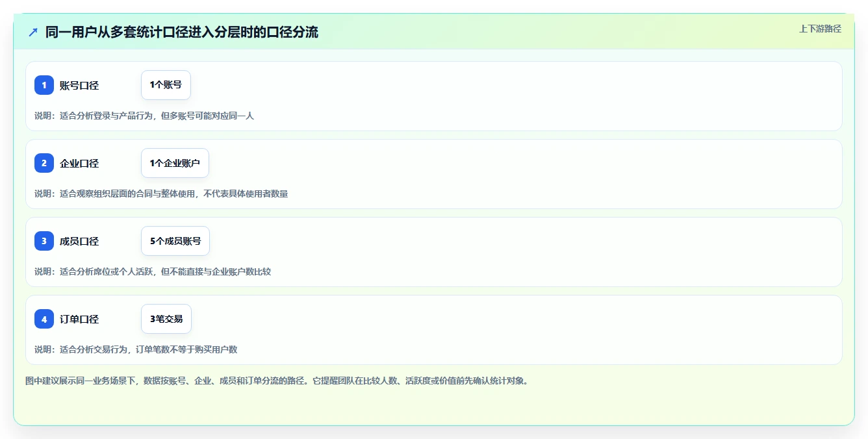Click the 5个成员账号 chip

pos(175,241)
